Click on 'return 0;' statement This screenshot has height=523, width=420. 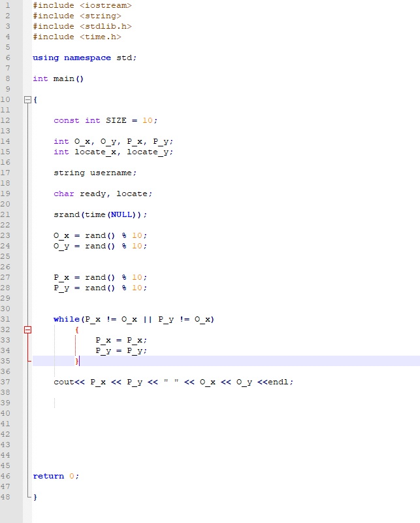pos(56,476)
